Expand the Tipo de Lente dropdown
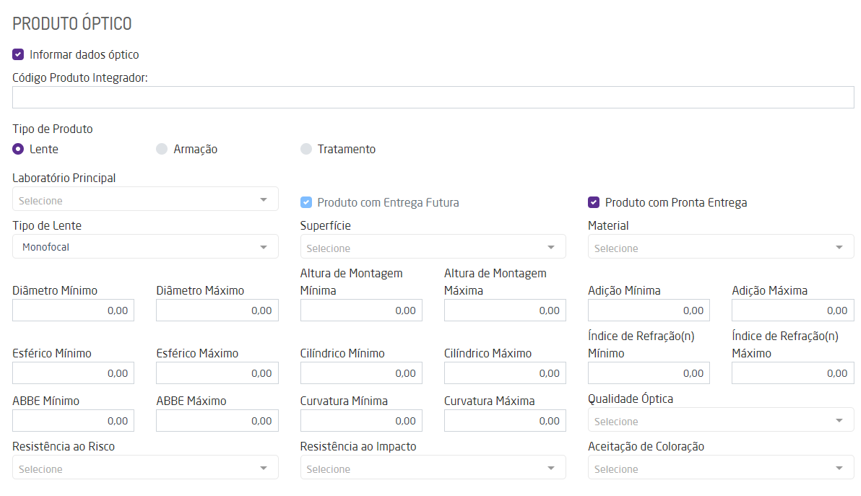This screenshot has width=861, height=496. (145, 247)
